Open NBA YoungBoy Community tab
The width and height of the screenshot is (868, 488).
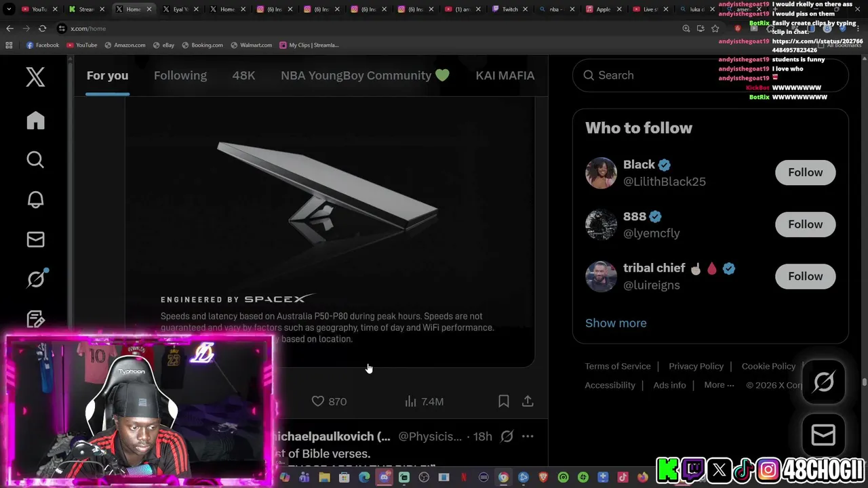[x=365, y=75]
